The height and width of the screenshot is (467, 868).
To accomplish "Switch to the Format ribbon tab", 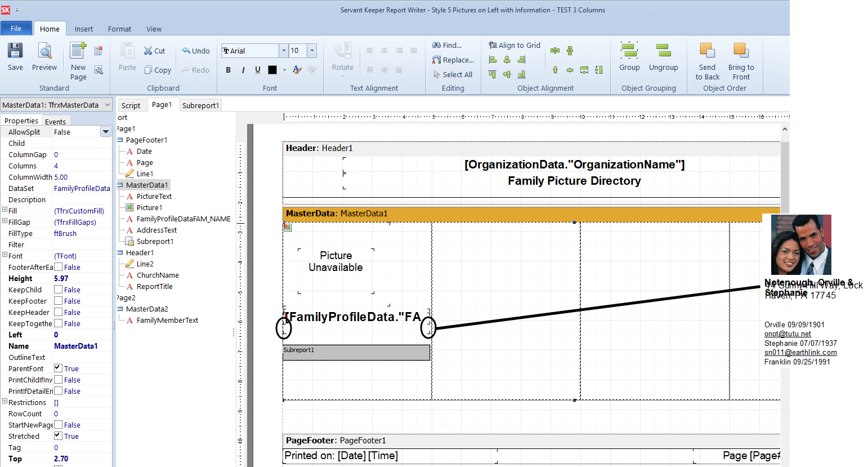I will [x=119, y=29].
